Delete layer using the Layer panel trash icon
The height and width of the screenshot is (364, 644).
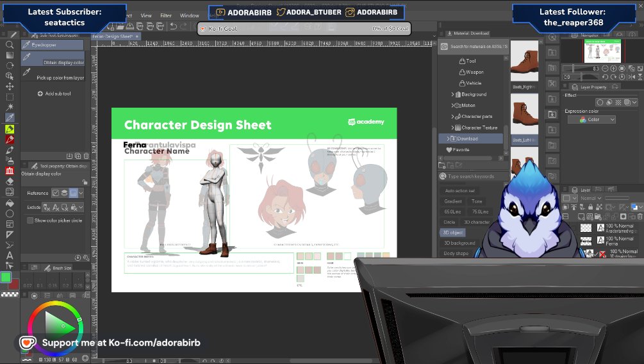pyautogui.click(x=640, y=217)
